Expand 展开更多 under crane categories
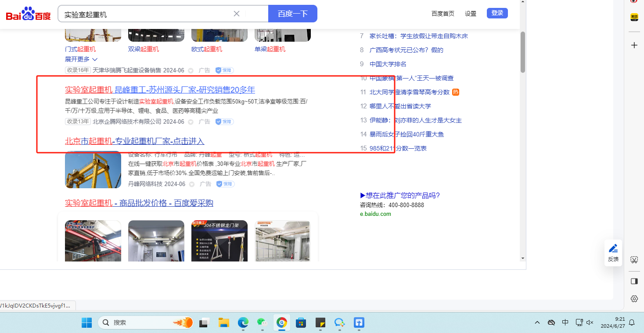Image resolution: width=644 pixels, height=333 pixels. [x=81, y=59]
